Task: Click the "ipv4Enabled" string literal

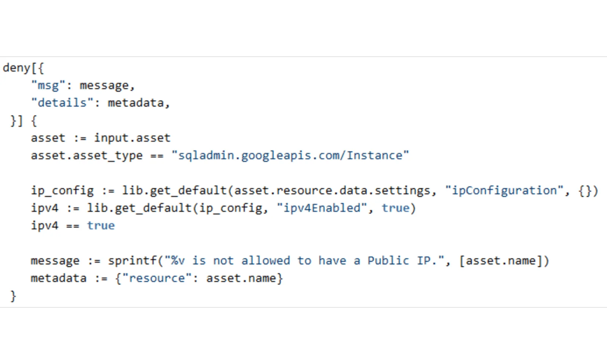Action: (x=322, y=208)
